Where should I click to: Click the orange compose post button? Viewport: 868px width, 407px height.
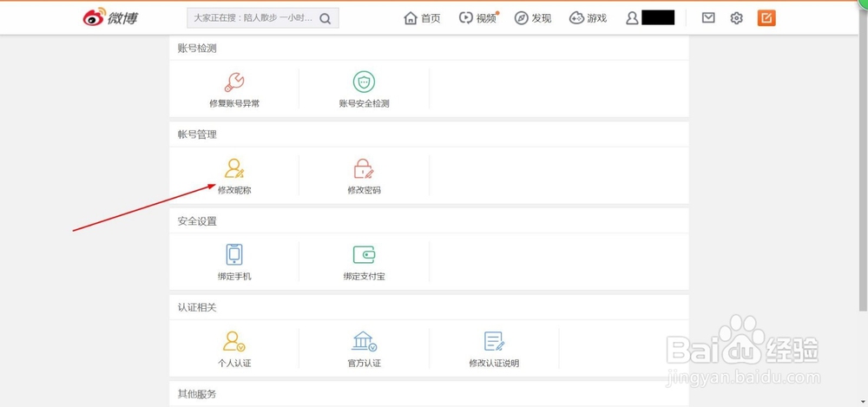pyautogui.click(x=766, y=17)
